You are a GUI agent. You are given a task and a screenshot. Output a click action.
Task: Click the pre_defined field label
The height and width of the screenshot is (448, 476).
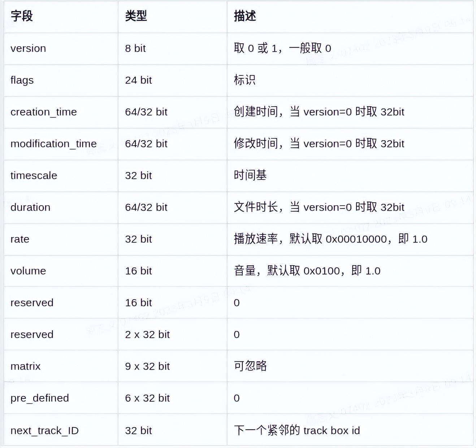[x=40, y=398]
